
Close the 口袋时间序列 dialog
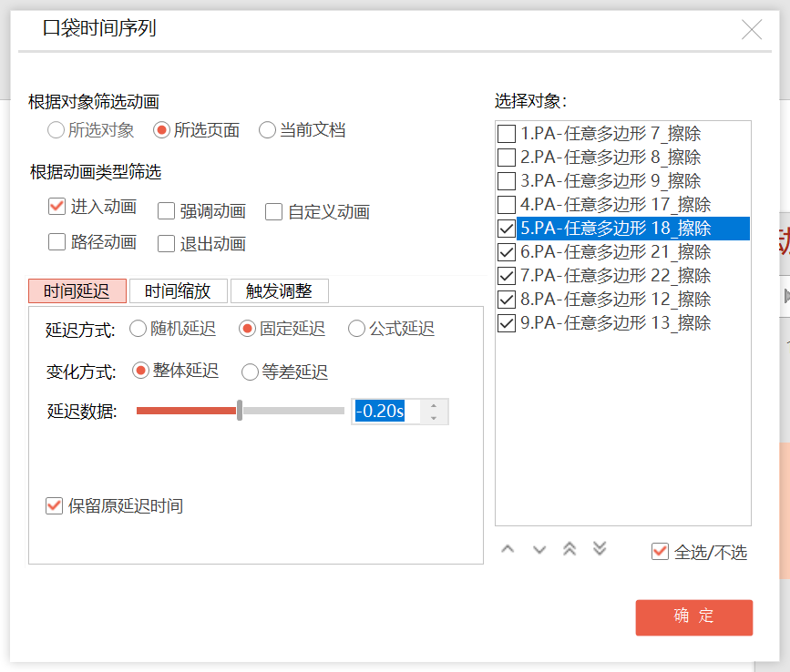click(x=752, y=29)
